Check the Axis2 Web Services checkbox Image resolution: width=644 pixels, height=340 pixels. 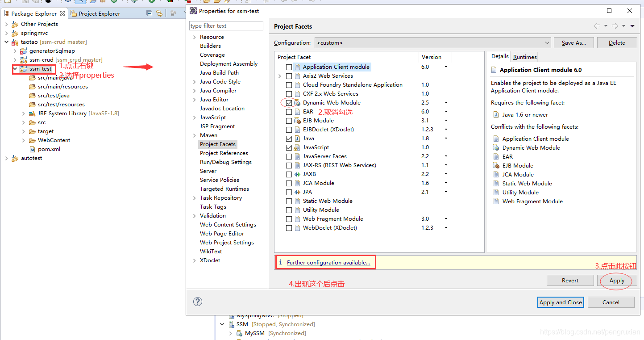coord(289,76)
